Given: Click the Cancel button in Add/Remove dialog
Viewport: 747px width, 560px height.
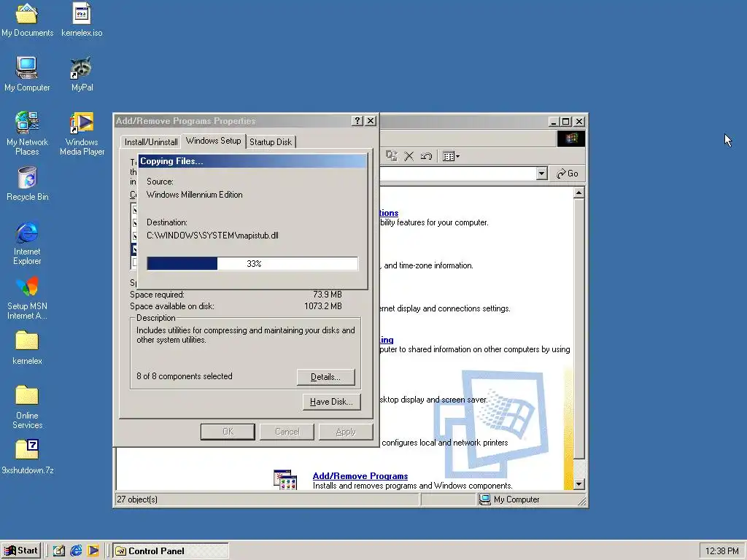Looking at the screenshot, I should [287, 432].
